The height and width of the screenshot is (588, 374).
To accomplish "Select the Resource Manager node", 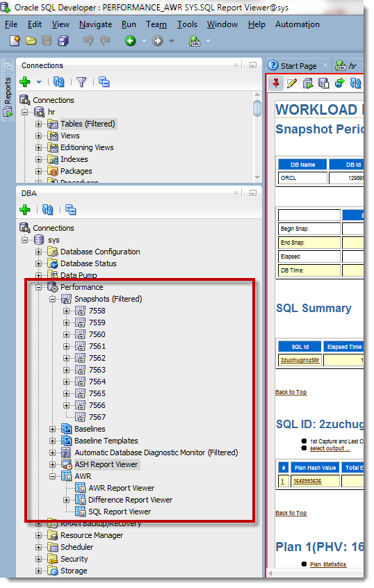I will click(x=92, y=535).
